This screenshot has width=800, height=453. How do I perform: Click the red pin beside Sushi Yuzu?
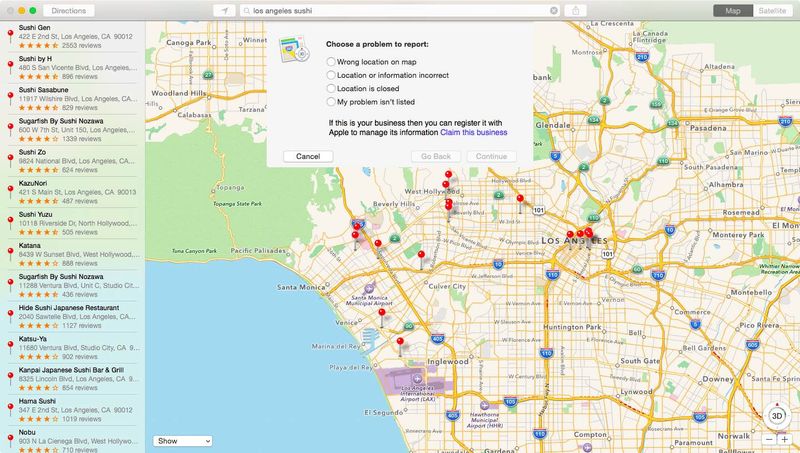10,222
